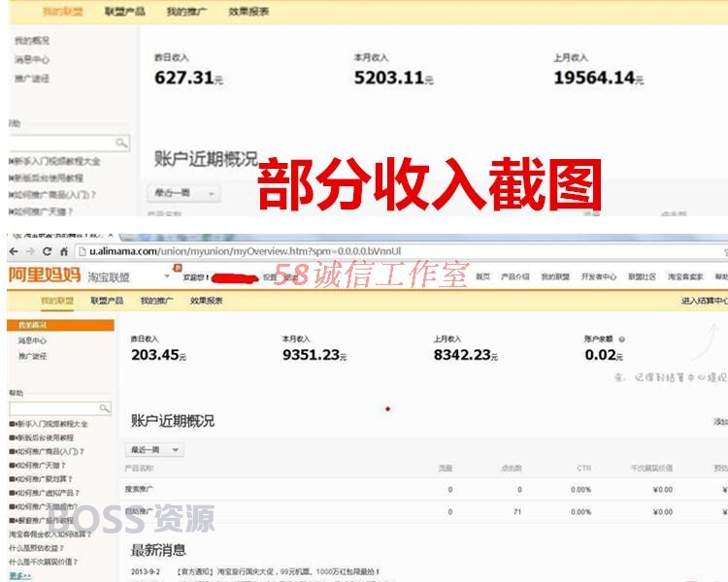Select 我的推广 tab in the 627.31元 page
Screen dimensions: 728x582
186,12
